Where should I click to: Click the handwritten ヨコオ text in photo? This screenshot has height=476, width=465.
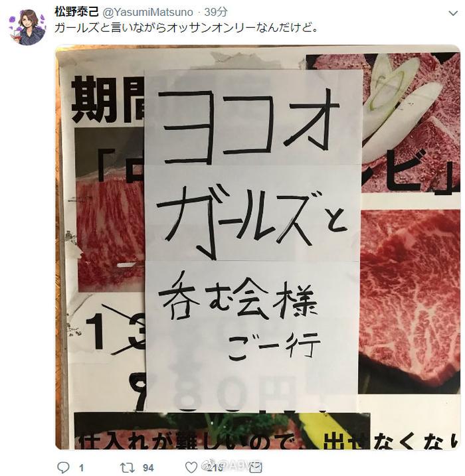[x=248, y=125]
